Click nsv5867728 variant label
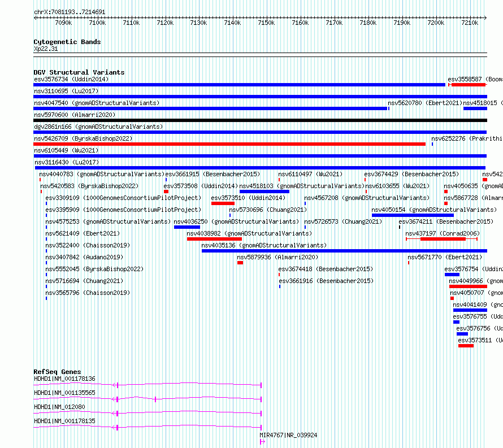 point(473,198)
